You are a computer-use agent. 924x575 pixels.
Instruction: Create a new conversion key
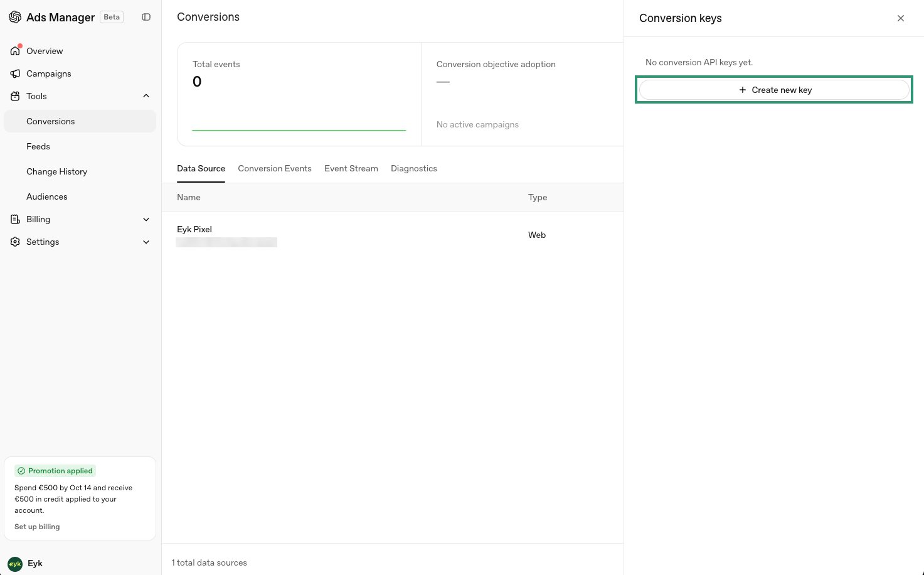[x=774, y=90]
